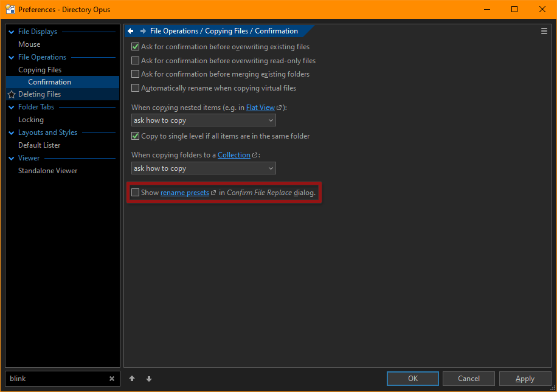This screenshot has height=392, width=557.
Task: Open the nested items copy mode dropdown
Action: click(x=204, y=120)
